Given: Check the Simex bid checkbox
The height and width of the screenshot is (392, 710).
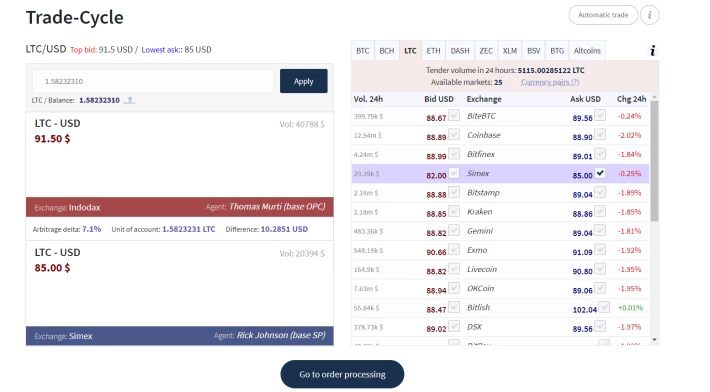Looking at the screenshot, I should click(454, 173).
